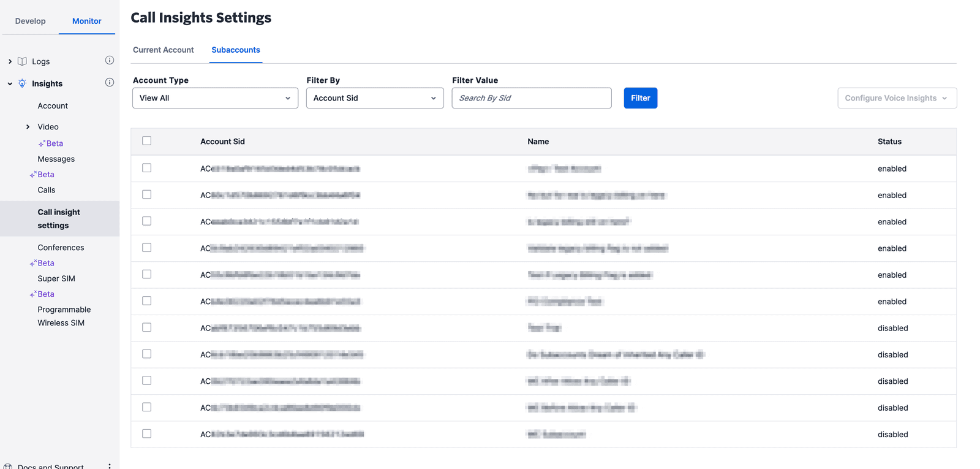Viewport: 980px width, 469px height.
Task: Click the Beta sparkle icon under Conferences
Action: pos(33,264)
